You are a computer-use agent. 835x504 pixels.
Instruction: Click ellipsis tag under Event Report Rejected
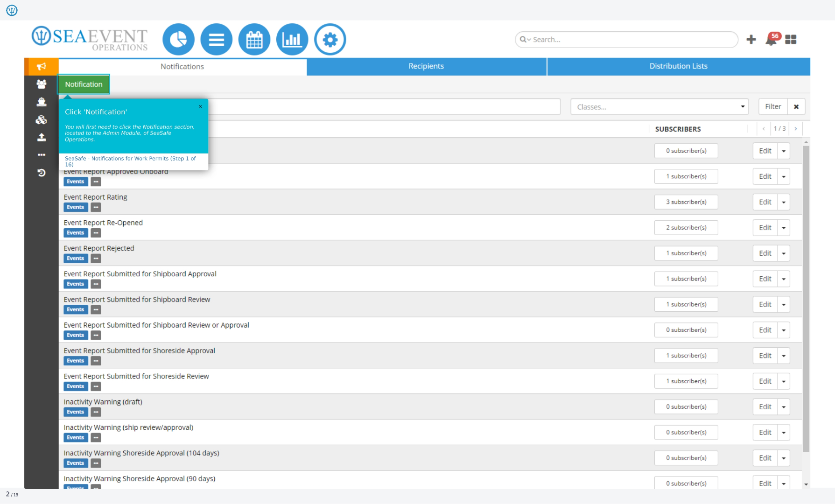click(x=96, y=259)
